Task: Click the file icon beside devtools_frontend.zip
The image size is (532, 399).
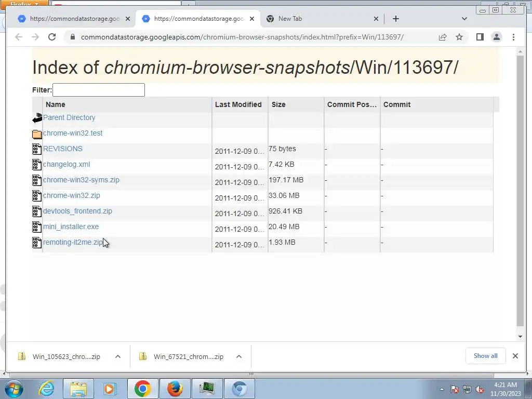Action: click(37, 211)
